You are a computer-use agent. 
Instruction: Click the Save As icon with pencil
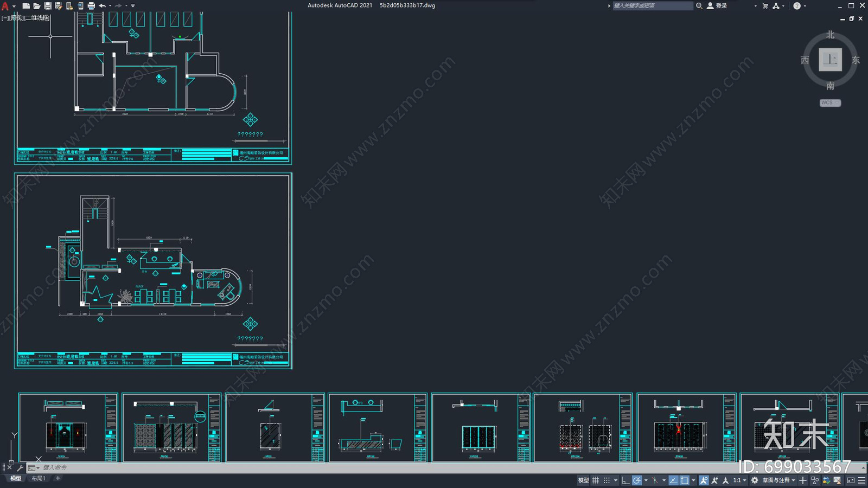pos(59,6)
